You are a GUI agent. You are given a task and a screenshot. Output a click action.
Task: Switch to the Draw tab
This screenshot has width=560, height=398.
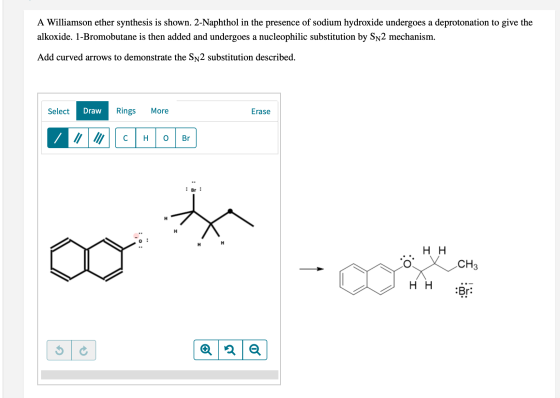(92, 111)
